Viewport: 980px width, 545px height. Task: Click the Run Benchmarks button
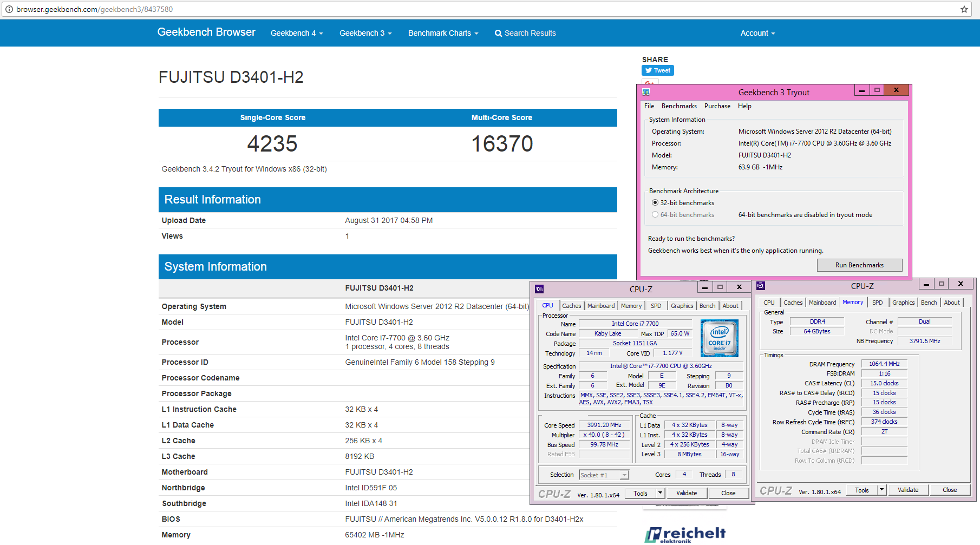[x=859, y=265]
